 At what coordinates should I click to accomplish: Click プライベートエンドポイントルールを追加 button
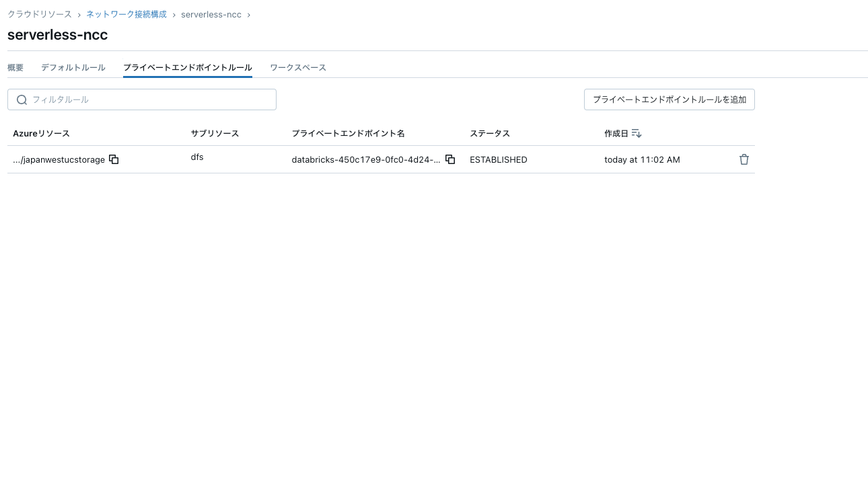(x=669, y=99)
